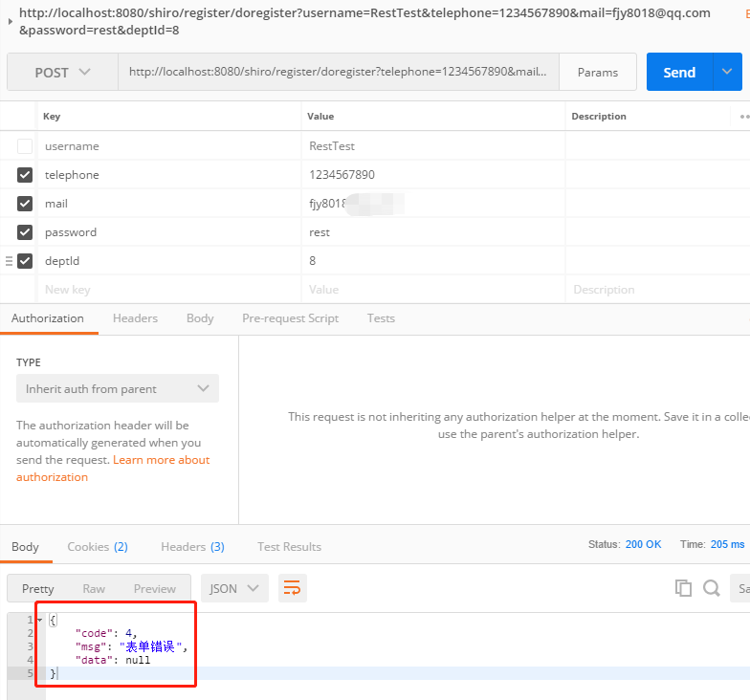Click the drag handle beside deptId row
Image resolution: width=750 pixels, height=700 pixels.
(9, 261)
